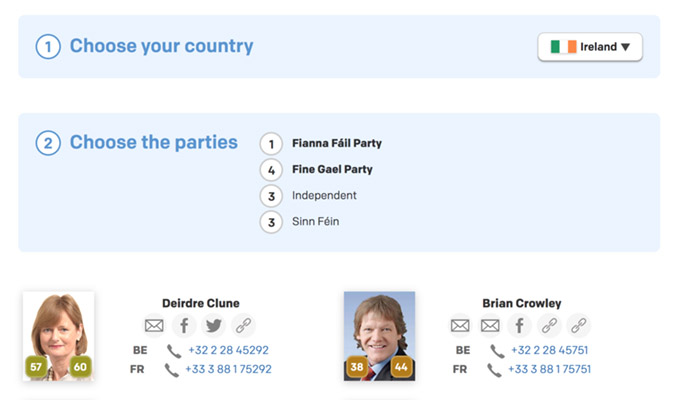This screenshot has width=680, height=400.
Task: Select the Sinn Féin party filter
Action: tap(315, 221)
